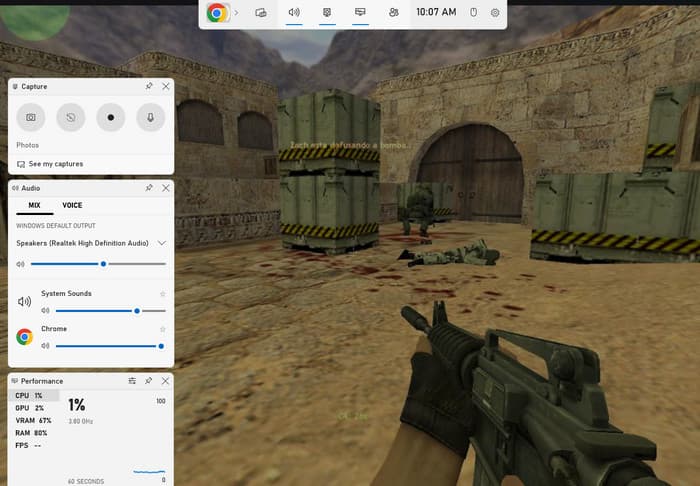This screenshot has height=486, width=700.
Task: Switch to the VOICE tab
Action: (x=72, y=205)
